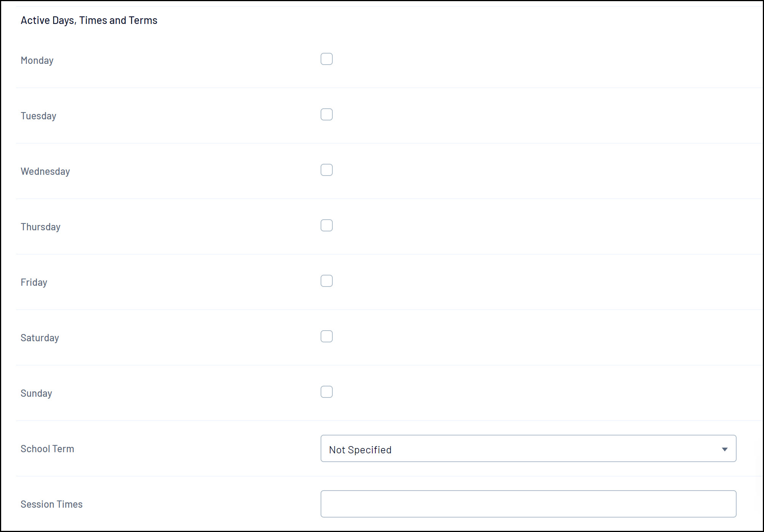
Task: Click 'Active Days, Times and Terms' heading
Action: 89,20
